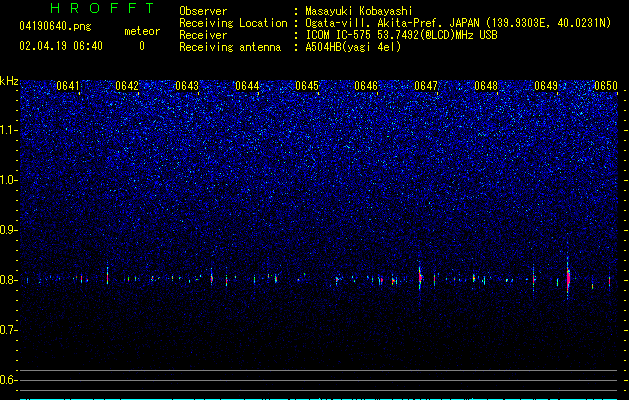Screen dimensions: 629x400
Task: Select the filename 04190640.png
Action: coord(55,26)
